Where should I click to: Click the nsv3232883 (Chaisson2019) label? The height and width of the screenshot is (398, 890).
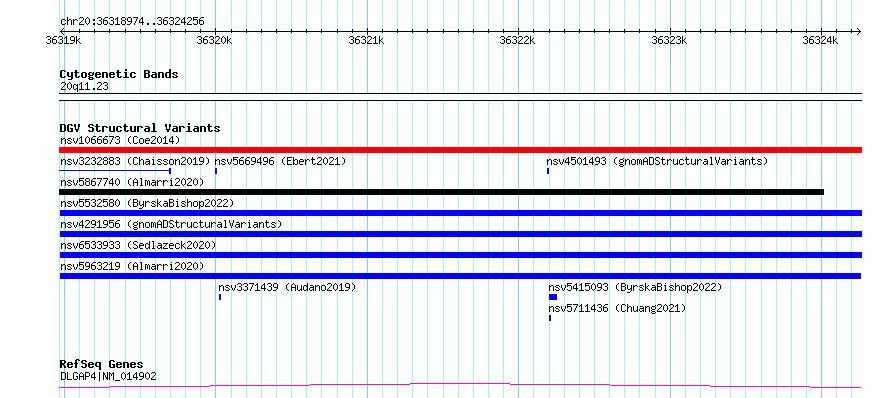135,161
